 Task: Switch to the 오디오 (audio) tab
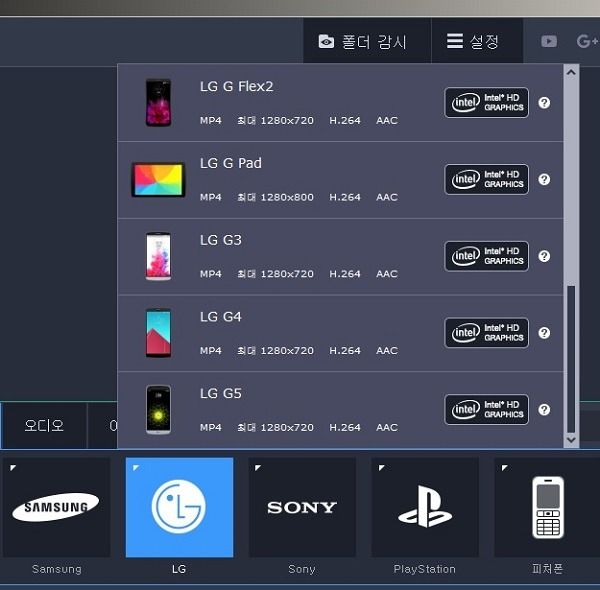[x=44, y=425]
